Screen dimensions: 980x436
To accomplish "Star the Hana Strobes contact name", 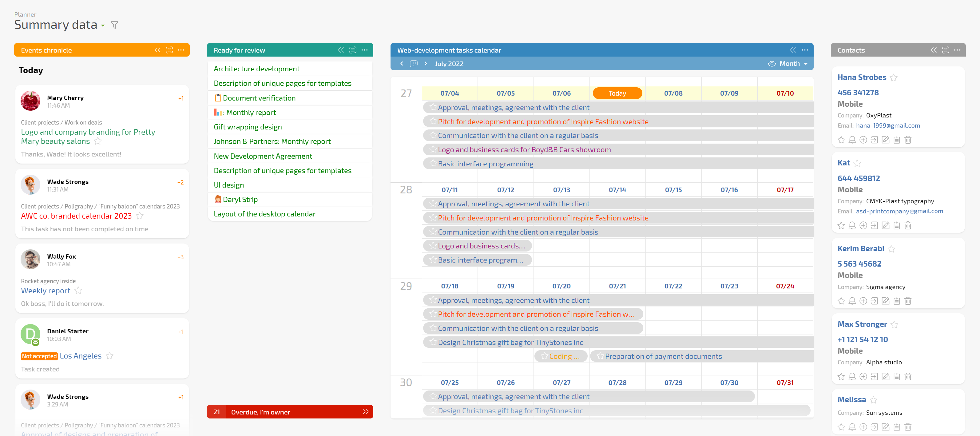I will 894,77.
